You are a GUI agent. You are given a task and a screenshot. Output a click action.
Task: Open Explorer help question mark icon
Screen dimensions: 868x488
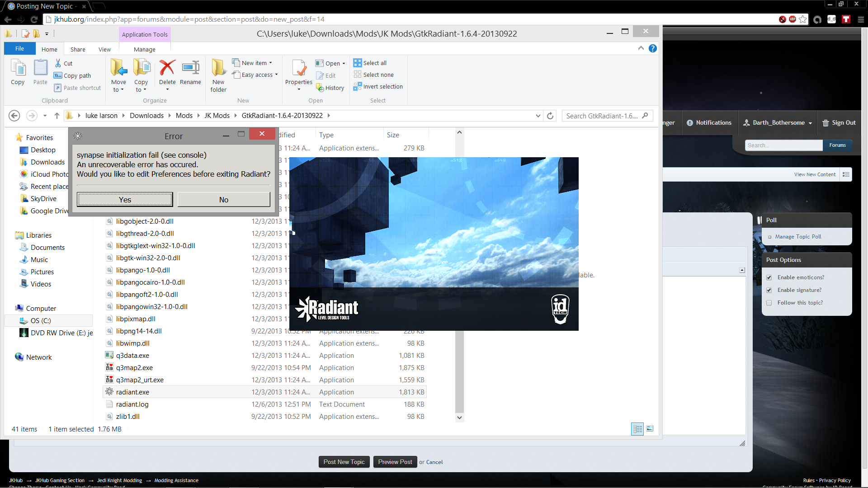click(x=653, y=48)
